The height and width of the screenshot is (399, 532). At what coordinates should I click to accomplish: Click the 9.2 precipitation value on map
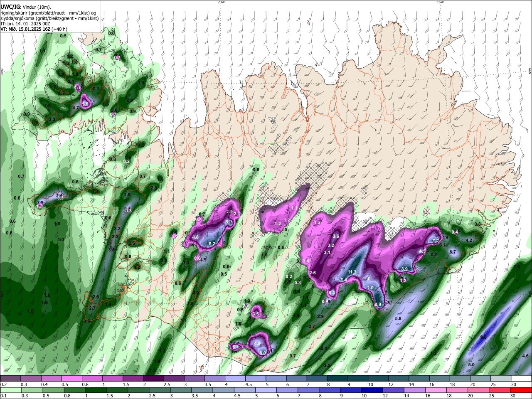tap(212, 244)
